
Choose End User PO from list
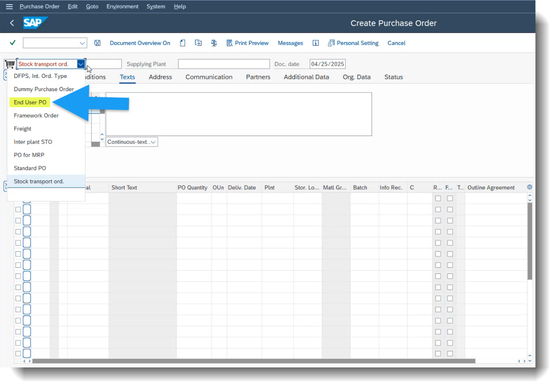tap(46, 102)
